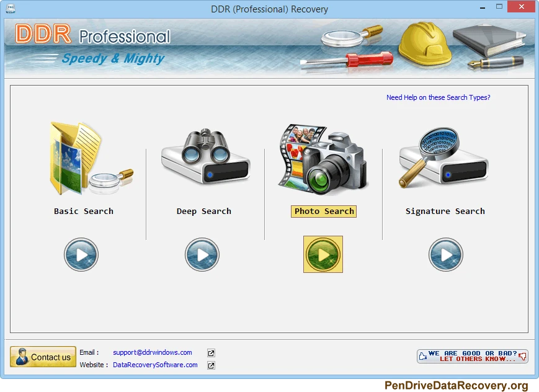Screen dimensions: 539x392
Task: Visit DataRecoverySoftware.com
Action: [x=154, y=365]
